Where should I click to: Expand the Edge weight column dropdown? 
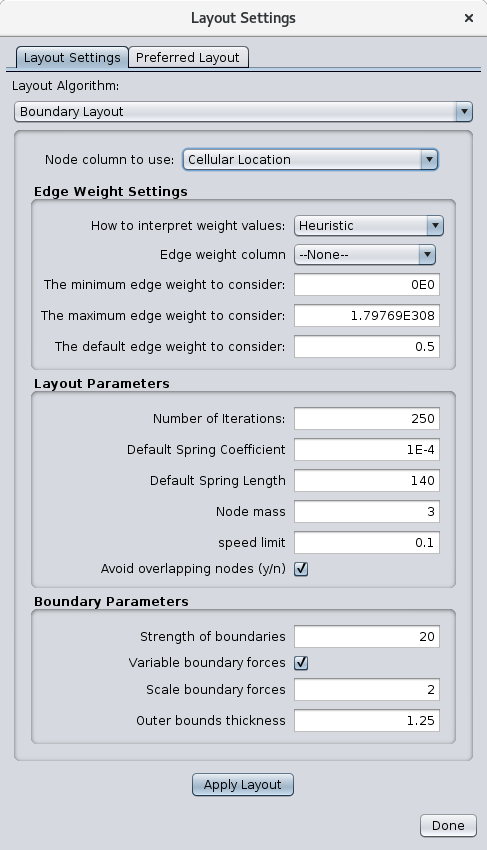[365, 254]
